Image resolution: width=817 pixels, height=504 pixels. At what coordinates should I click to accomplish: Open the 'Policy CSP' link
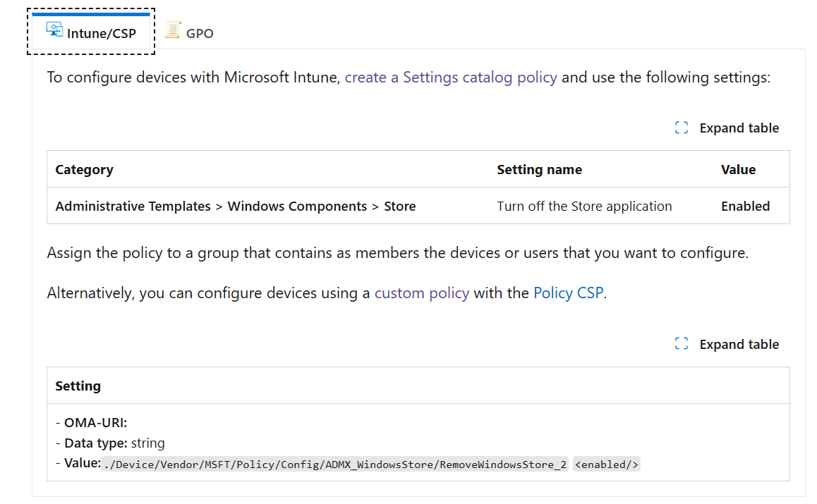point(569,293)
